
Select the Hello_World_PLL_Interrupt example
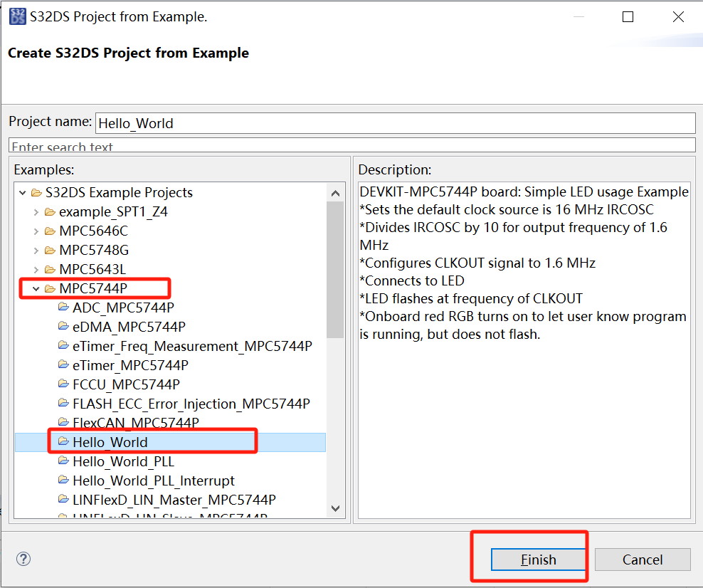click(153, 481)
